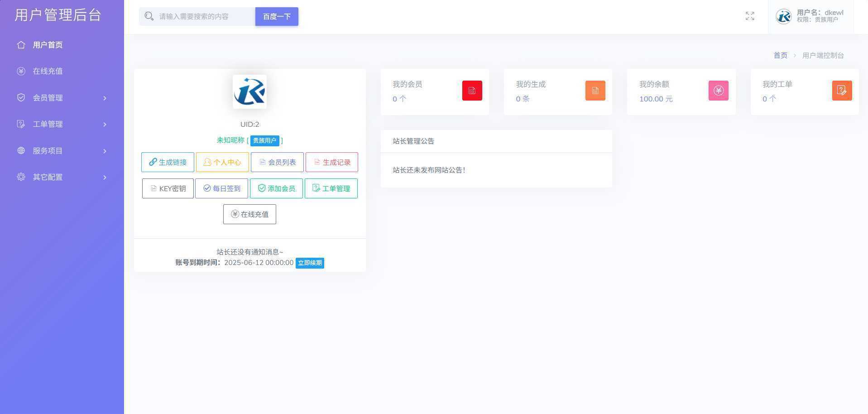The image size is (868, 414).
Task: Click the 首页 breadcrumb link
Action: pyautogui.click(x=780, y=55)
